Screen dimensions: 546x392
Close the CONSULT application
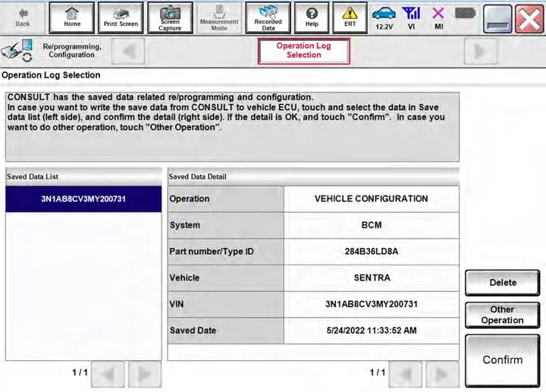(x=529, y=19)
